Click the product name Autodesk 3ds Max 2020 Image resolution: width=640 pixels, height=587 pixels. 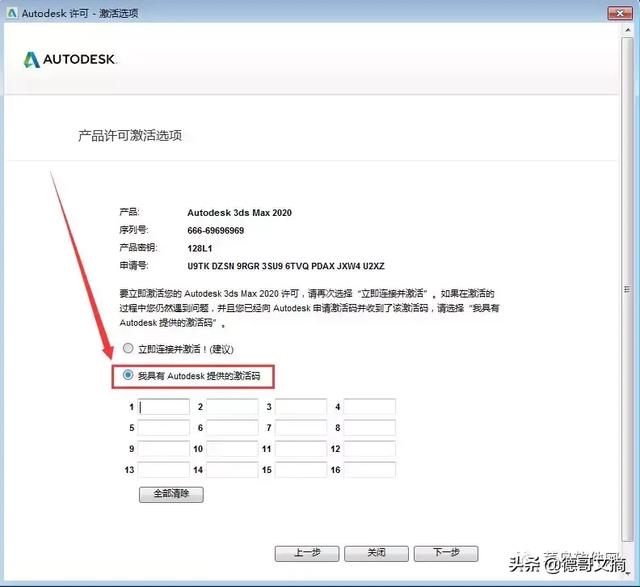click(x=239, y=213)
